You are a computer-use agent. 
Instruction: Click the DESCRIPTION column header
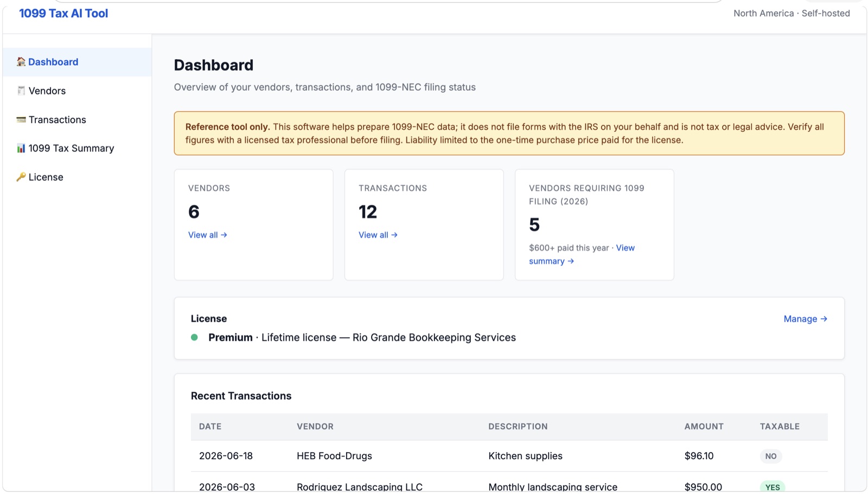click(518, 427)
